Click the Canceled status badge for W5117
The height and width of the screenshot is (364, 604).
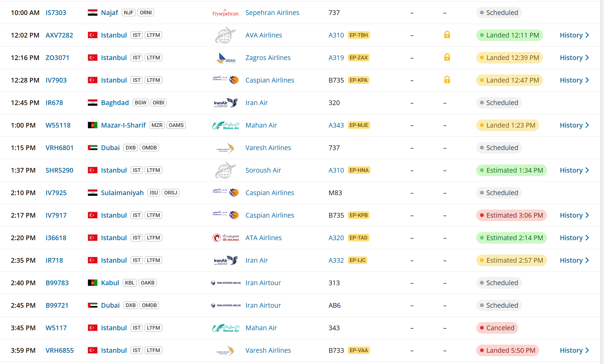[x=497, y=328]
